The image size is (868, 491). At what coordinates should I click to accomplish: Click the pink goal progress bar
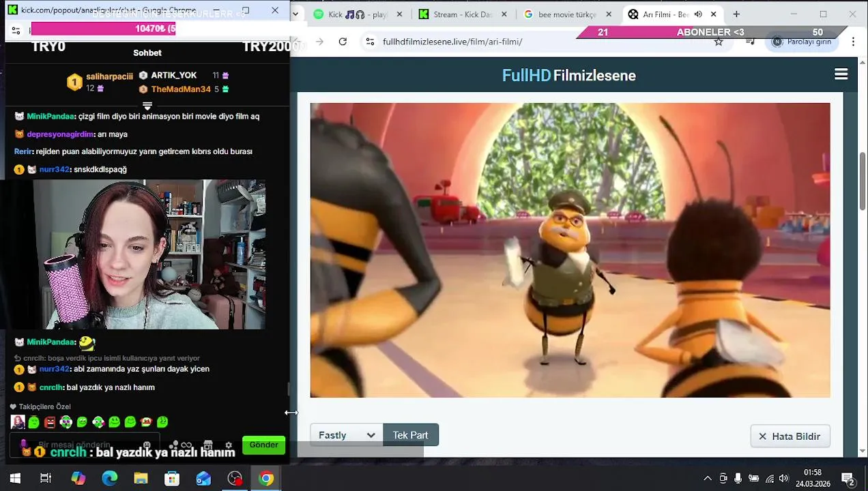pos(103,29)
